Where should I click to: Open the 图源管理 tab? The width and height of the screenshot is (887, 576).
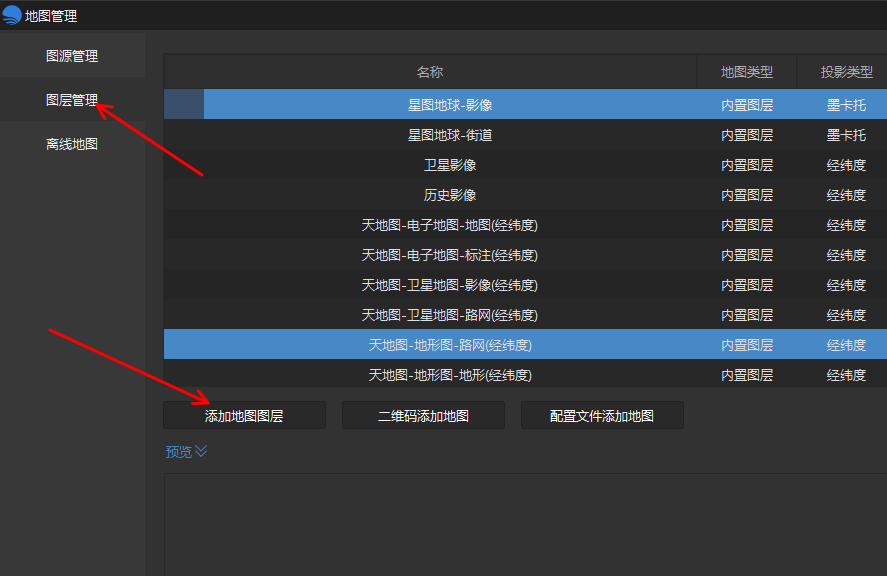click(72, 55)
